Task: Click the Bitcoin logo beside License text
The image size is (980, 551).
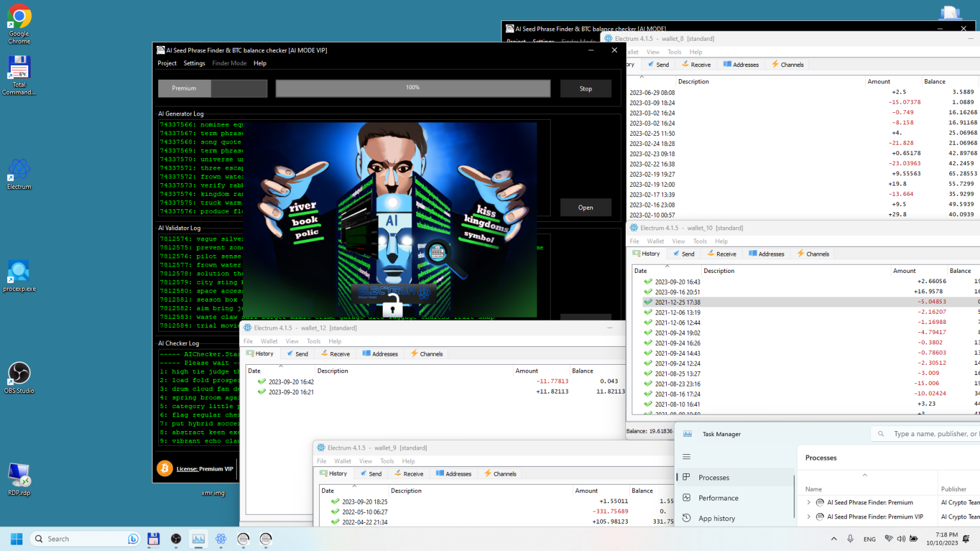Action: point(165,469)
